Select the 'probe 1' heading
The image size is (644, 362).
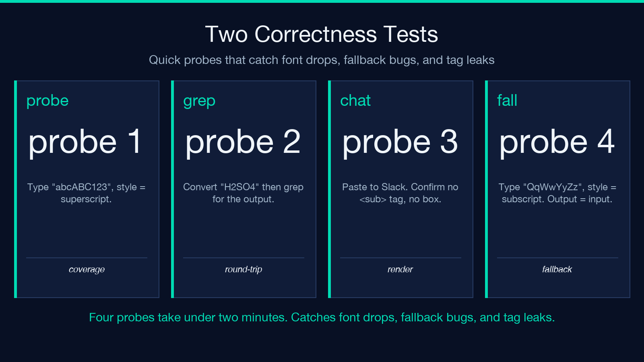85,142
